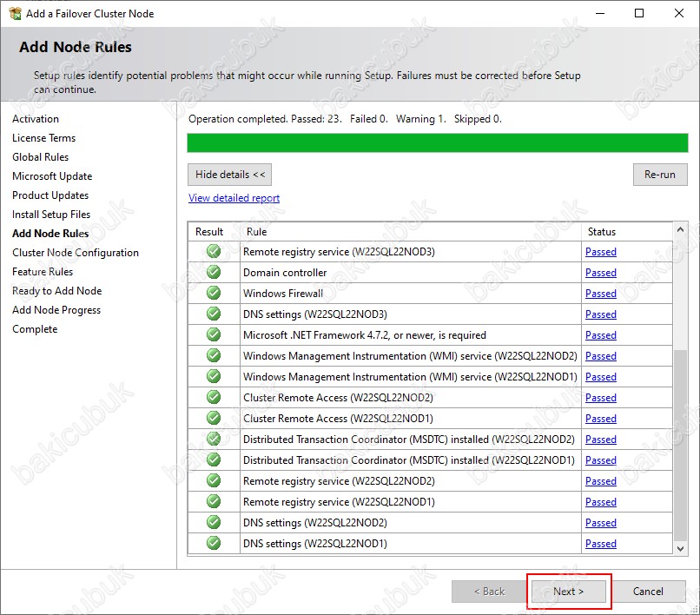
Task: Minimize the Add a Failover Cluster Node window
Action: click(600, 13)
